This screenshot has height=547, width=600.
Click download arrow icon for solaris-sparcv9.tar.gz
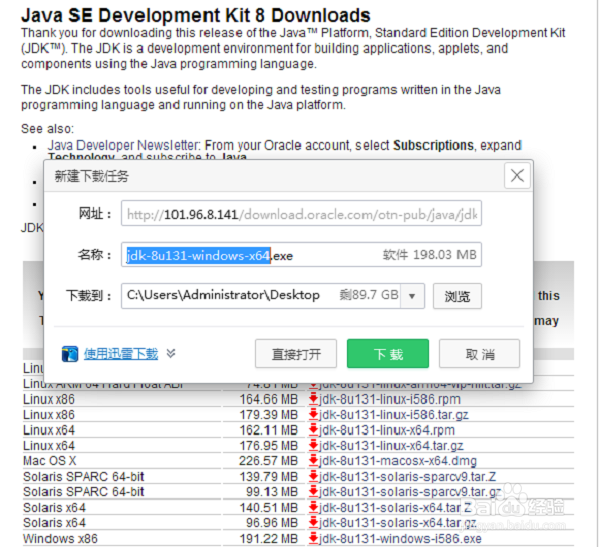pyautogui.click(x=313, y=491)
